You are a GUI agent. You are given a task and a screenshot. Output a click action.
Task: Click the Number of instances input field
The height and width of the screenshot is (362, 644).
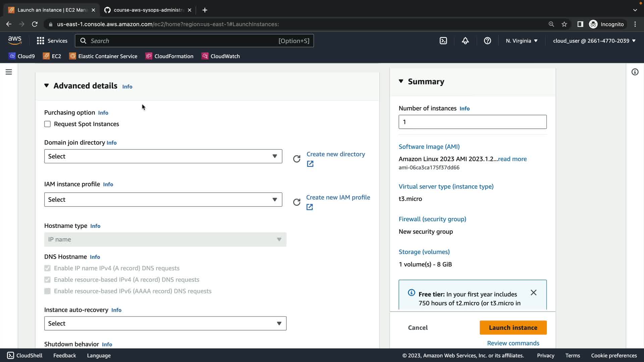click(472, 122)
